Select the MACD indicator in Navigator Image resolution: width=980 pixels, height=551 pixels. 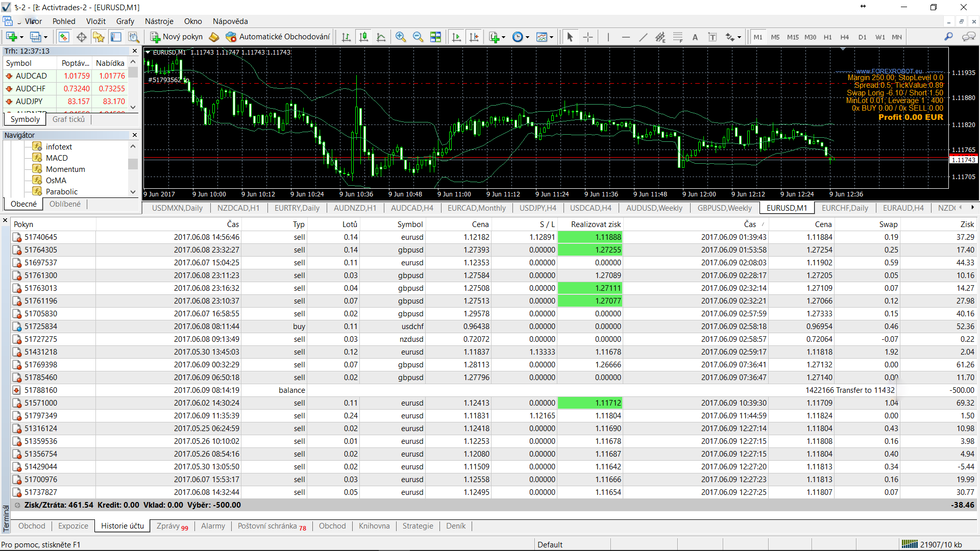[57, 158]
